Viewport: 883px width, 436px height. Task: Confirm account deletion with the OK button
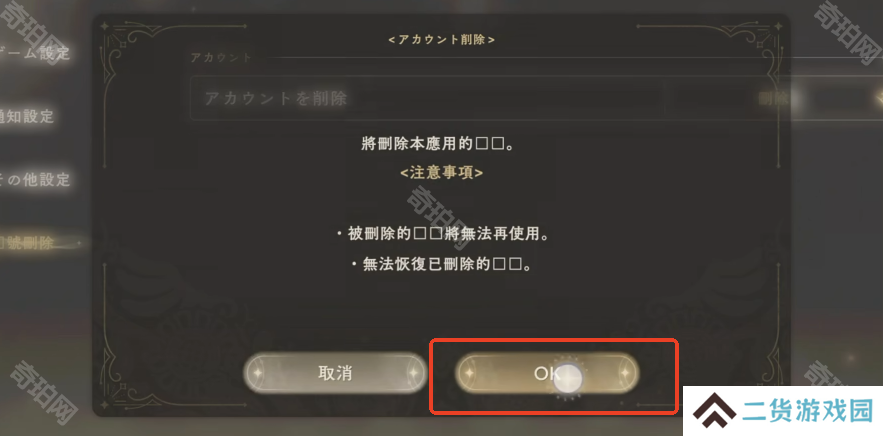(547, 373)
